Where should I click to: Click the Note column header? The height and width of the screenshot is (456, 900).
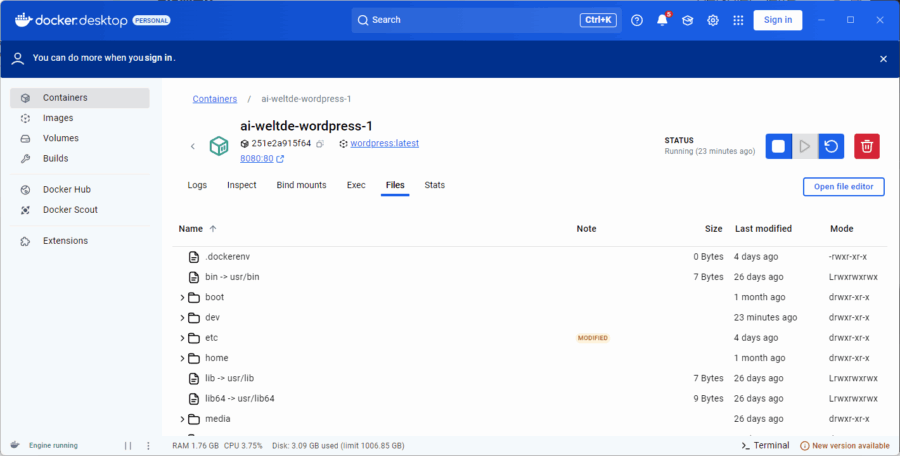586,229
